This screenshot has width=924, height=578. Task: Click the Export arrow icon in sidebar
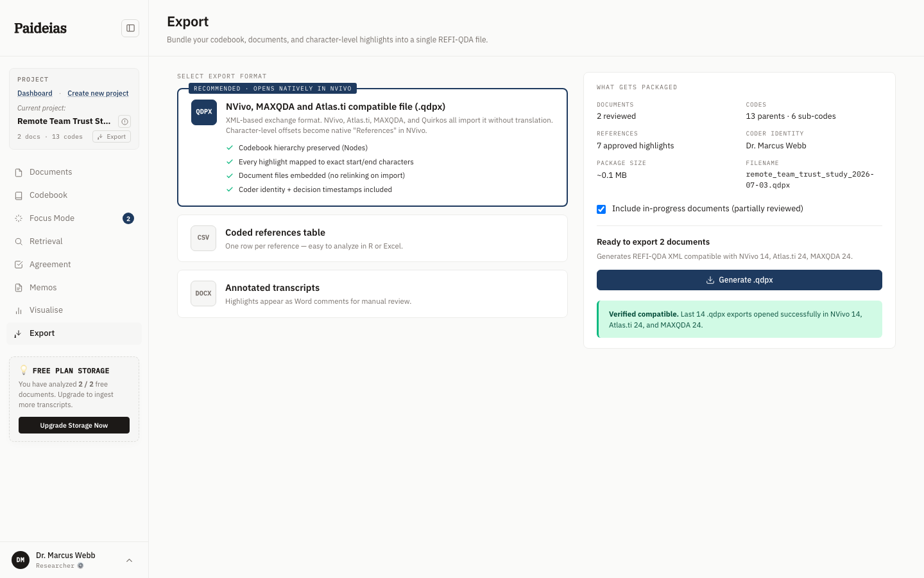click(19, 333)
